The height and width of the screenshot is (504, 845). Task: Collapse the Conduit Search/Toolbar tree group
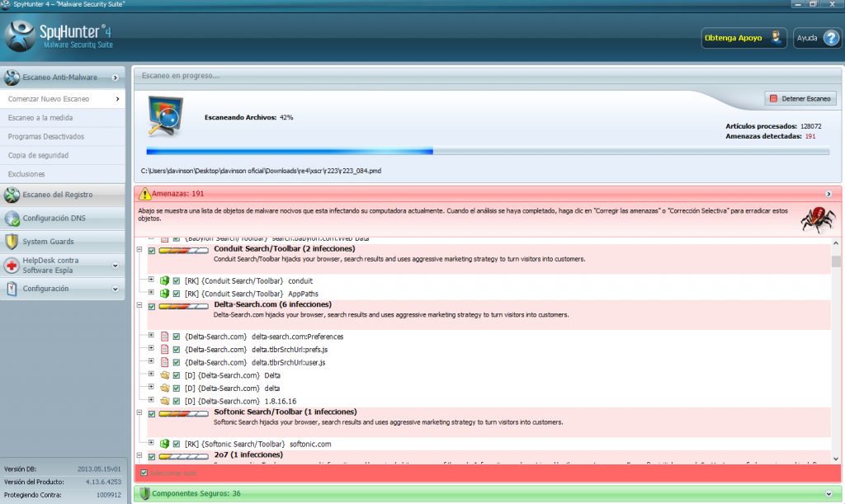tap(139, 249)
